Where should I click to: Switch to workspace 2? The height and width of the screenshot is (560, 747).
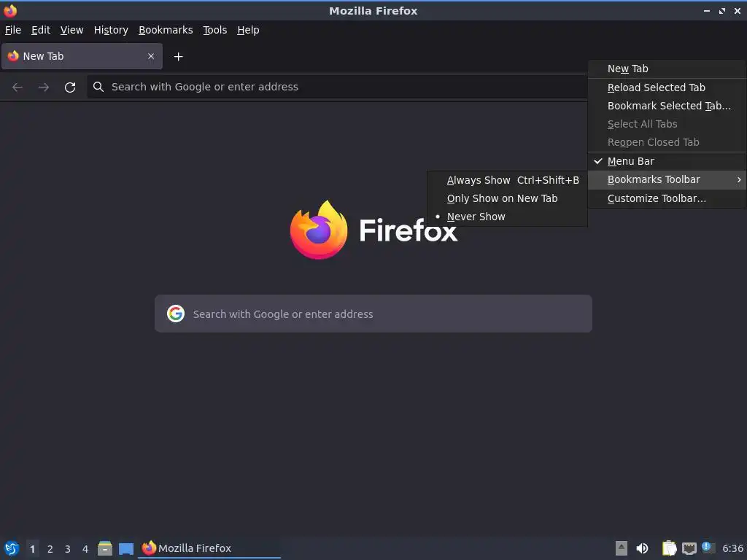click(50, 549)
